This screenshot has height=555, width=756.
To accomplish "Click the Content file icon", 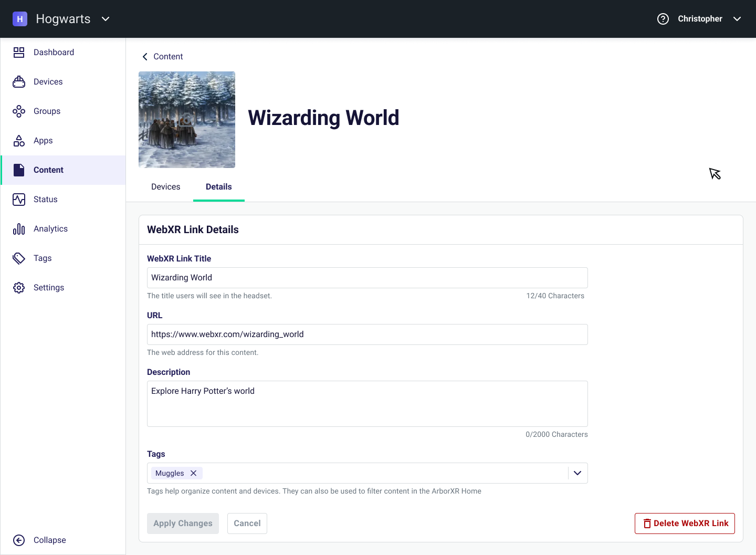I will (19, 170).
